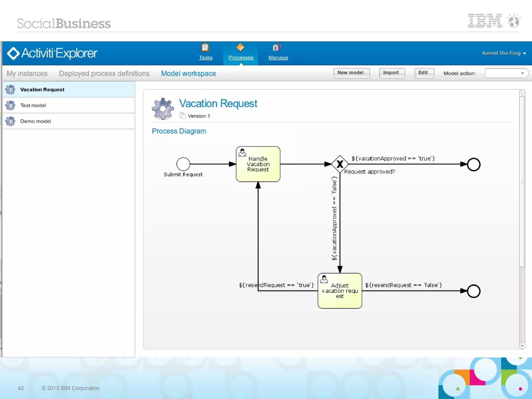Click the New model button
532x399 pixels.
tap(351, 73)
